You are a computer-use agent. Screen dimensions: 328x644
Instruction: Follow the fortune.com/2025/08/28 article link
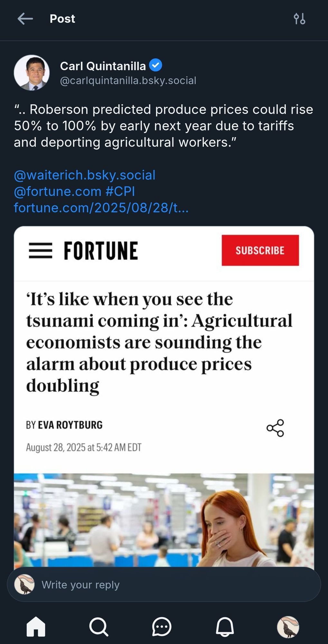point(101,208)
